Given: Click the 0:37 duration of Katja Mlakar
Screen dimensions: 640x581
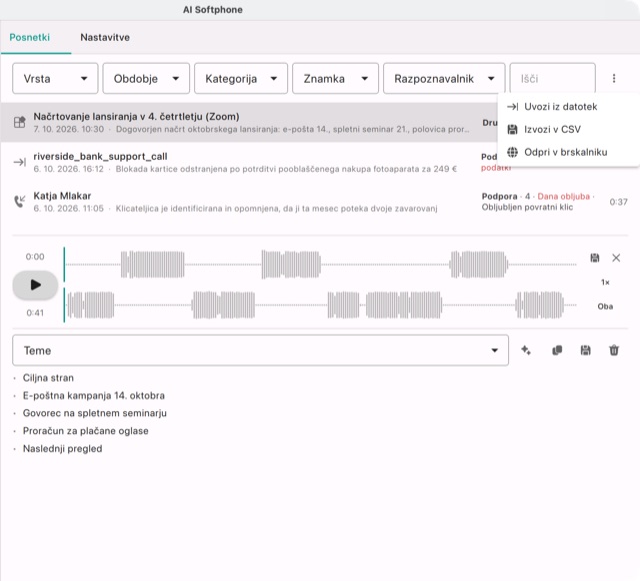Looking at the screenshot, I should [x=618, y=202].
